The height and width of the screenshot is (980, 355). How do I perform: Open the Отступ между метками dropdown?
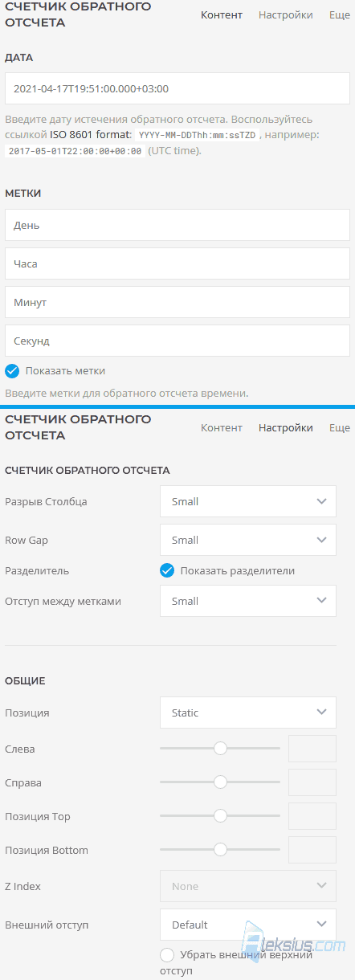248,601
